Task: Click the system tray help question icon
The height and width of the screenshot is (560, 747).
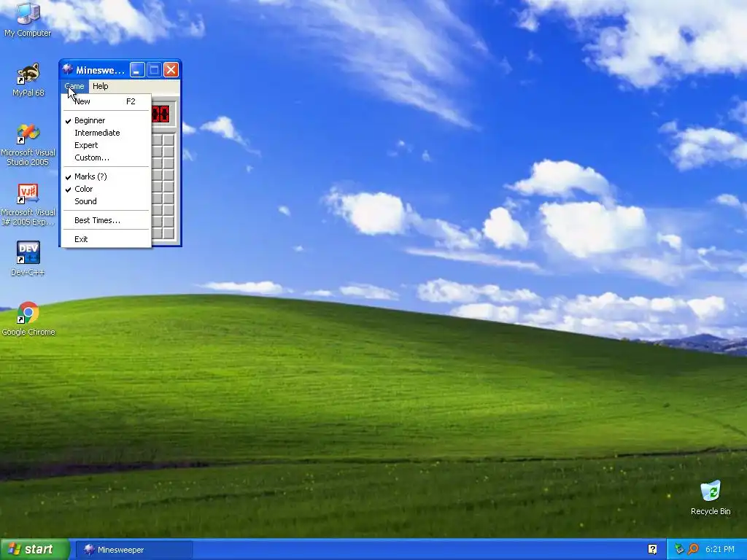Action: [652, 549]
